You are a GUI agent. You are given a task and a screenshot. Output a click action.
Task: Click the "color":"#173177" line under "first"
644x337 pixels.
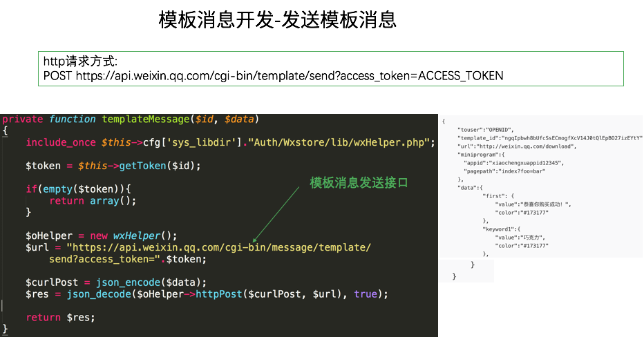(x=522, y=213)
